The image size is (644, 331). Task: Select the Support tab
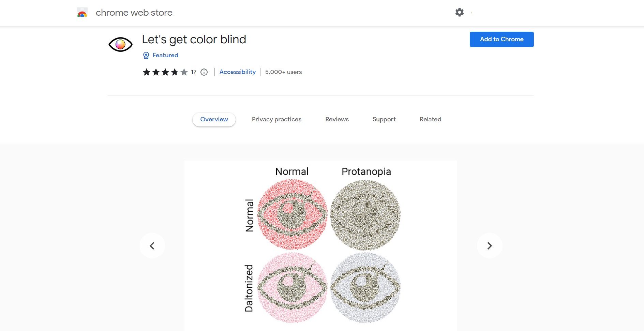pos(384,119)
